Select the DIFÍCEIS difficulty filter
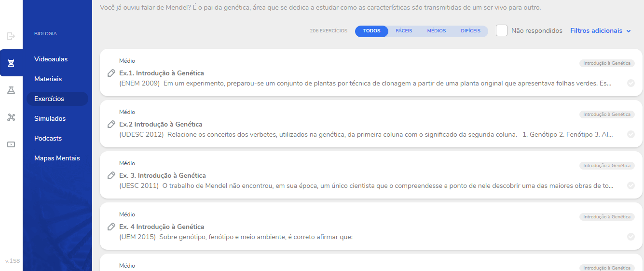This screenshot has width=644, height=271. click(470, 31)
